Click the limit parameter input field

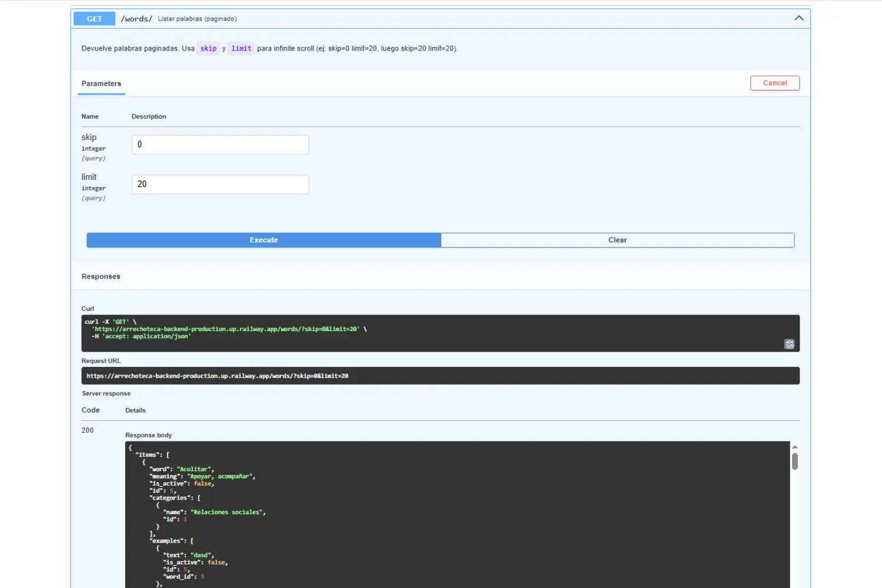point(220,184)
